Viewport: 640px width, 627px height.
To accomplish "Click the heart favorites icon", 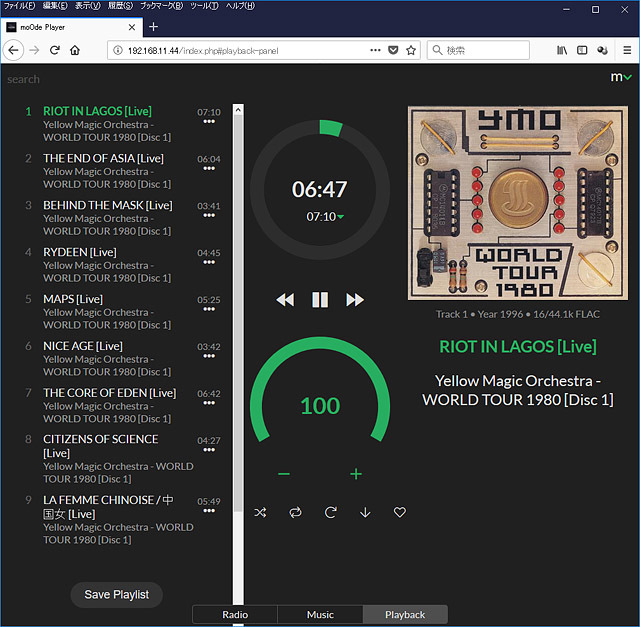I will pos(400,512).
